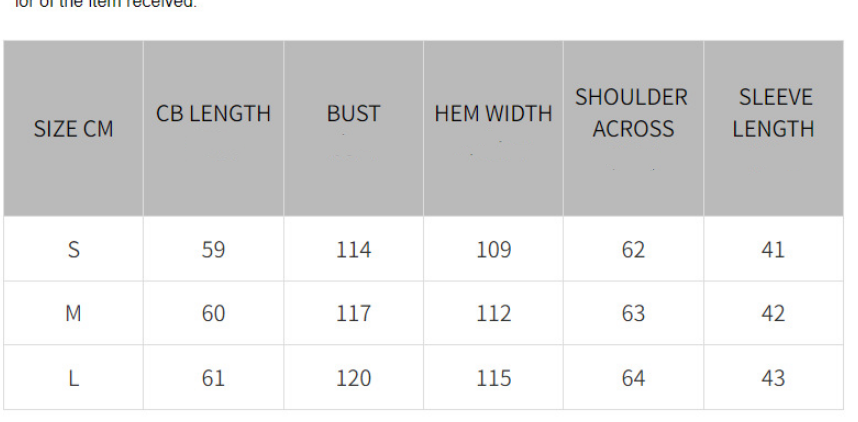The image size is (858, 422).
Task: Select the hem width value 115
Action: point(494,378)
